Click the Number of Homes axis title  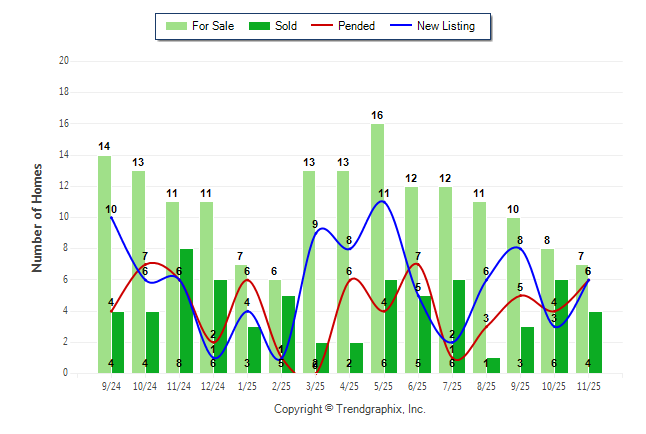37,217
